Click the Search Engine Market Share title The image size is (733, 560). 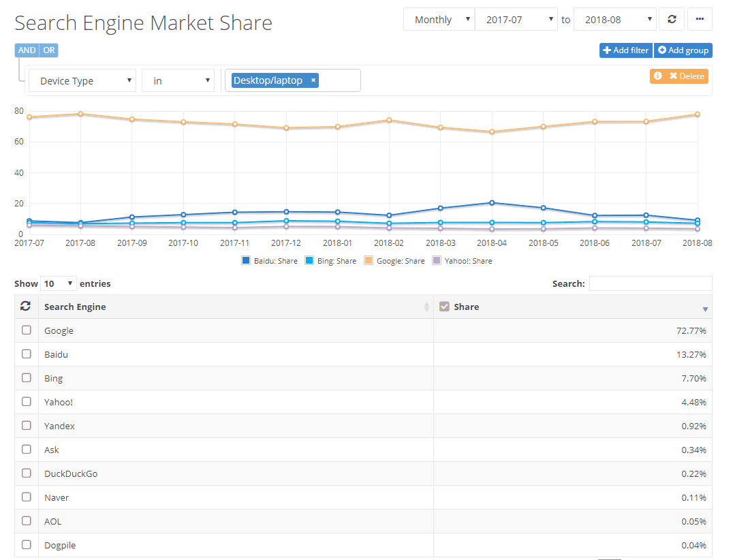[x=144, y=23]
